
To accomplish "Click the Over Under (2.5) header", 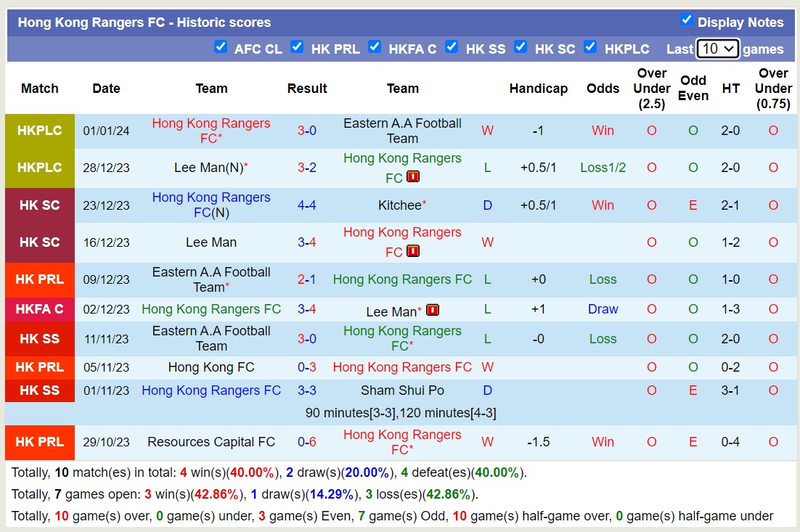I will (651, 89).
